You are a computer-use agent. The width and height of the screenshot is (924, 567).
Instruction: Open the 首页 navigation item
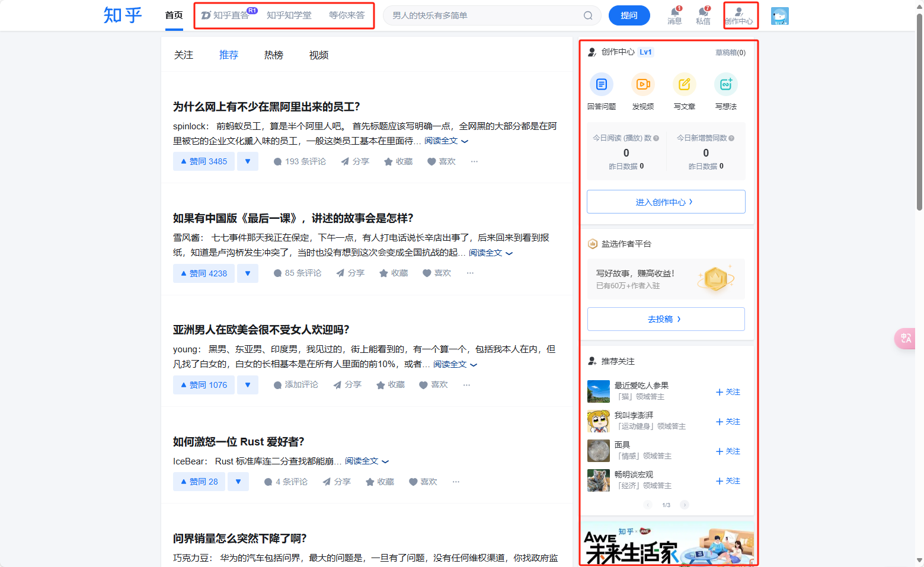pos(174,15)
